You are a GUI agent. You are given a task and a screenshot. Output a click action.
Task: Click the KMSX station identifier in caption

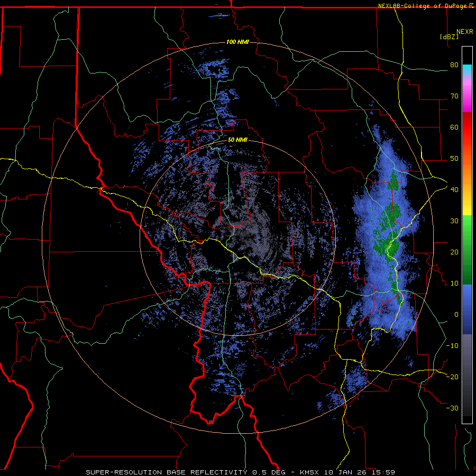pyautogui.click(x=310, y=472)
